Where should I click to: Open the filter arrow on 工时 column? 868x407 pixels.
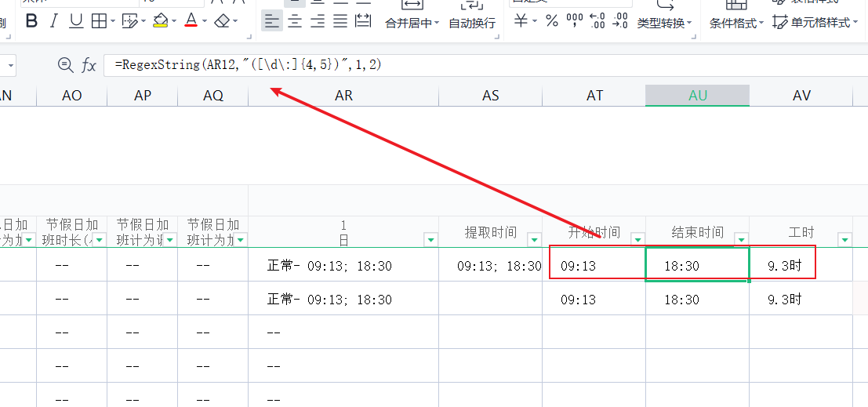844,240
